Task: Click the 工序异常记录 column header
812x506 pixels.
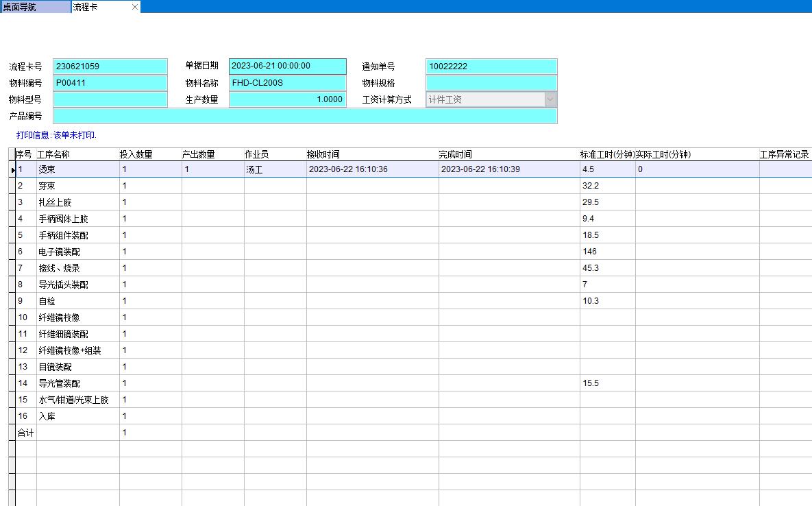Action: (785, 154)
